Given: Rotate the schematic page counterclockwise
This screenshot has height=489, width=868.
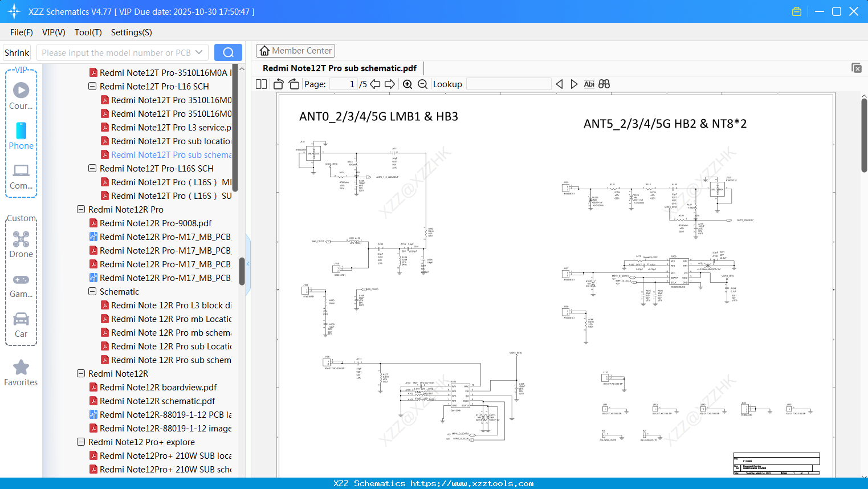Looking at the screenshot, I should coord(278,84).
